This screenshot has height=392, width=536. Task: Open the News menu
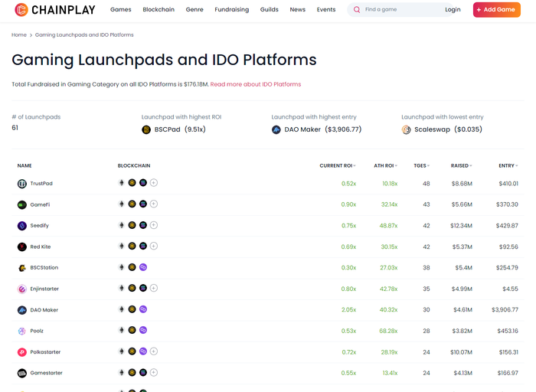coord(298,9)
